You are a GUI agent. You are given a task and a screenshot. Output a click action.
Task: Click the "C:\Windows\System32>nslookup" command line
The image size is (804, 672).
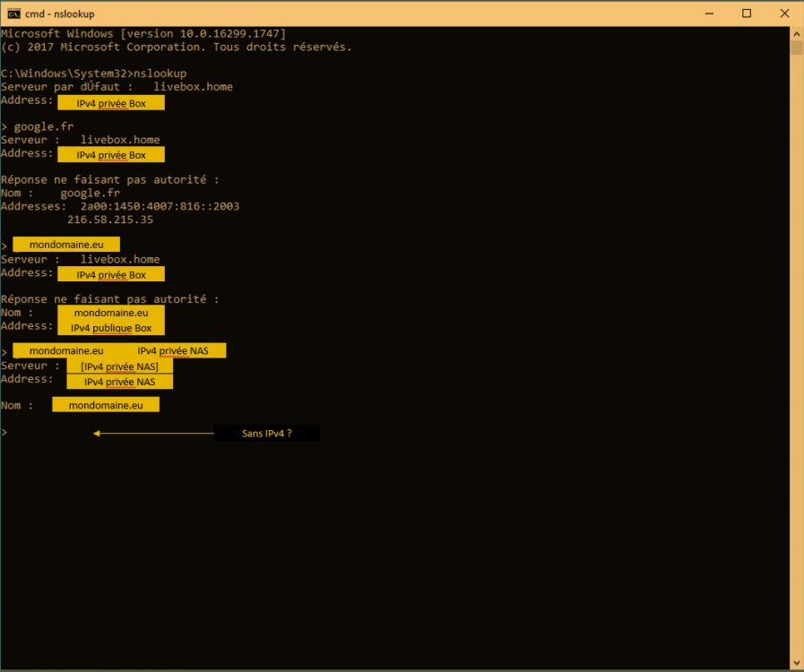(x=94, y=73)
